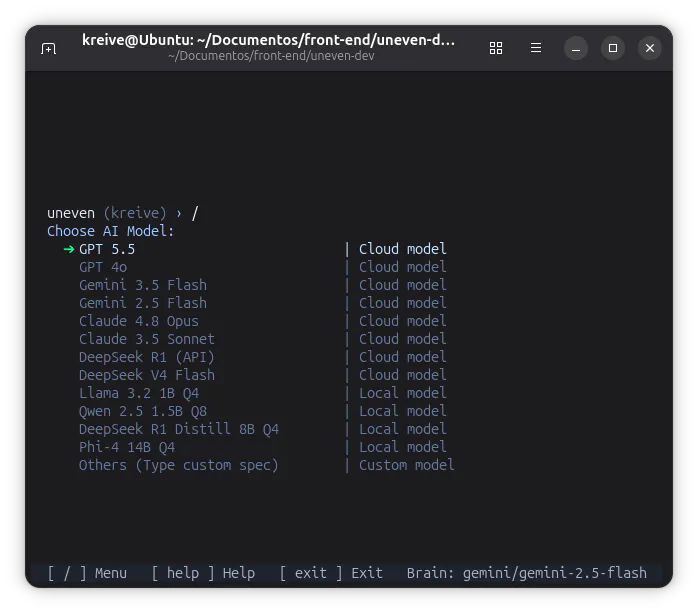Select the GPT 5.5 model
Screen dimensions: 698x613
107,249
